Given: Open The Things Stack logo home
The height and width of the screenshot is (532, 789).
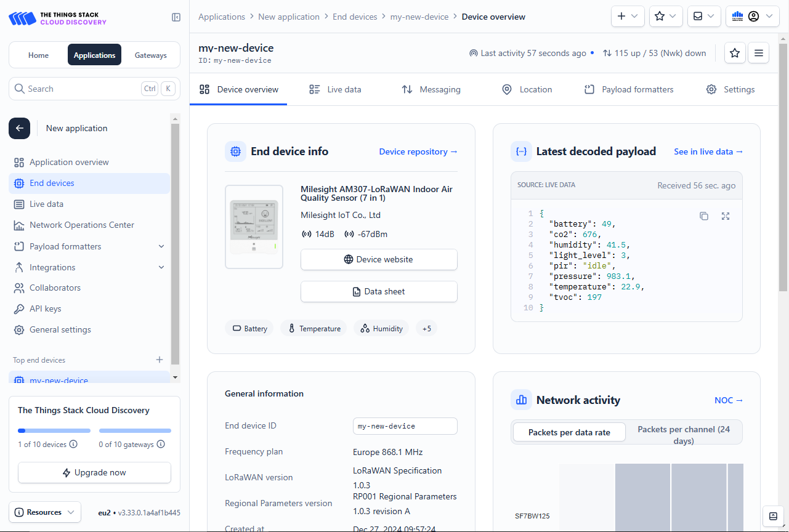Looking at the screenshot, I should 57,18.
